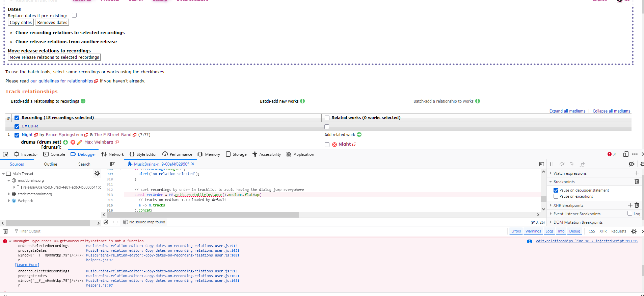
Task: Click the element picker icon in devtools
Action: coord(5,154)
